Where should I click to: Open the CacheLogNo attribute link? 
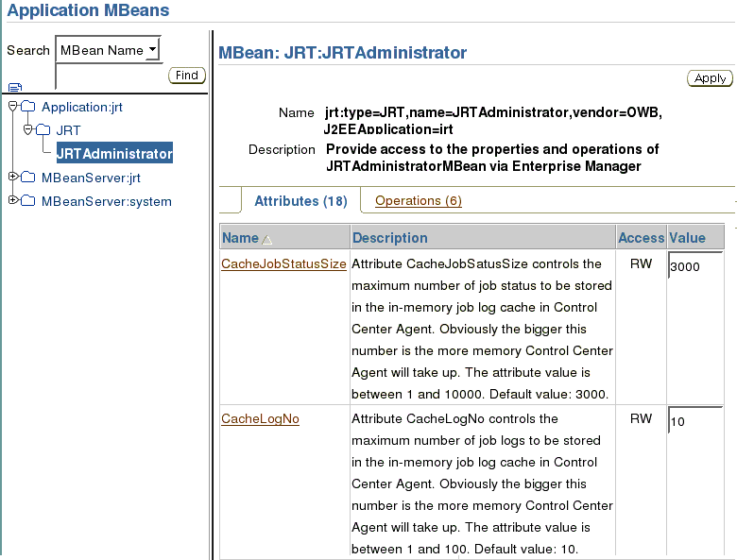[260, 418]
